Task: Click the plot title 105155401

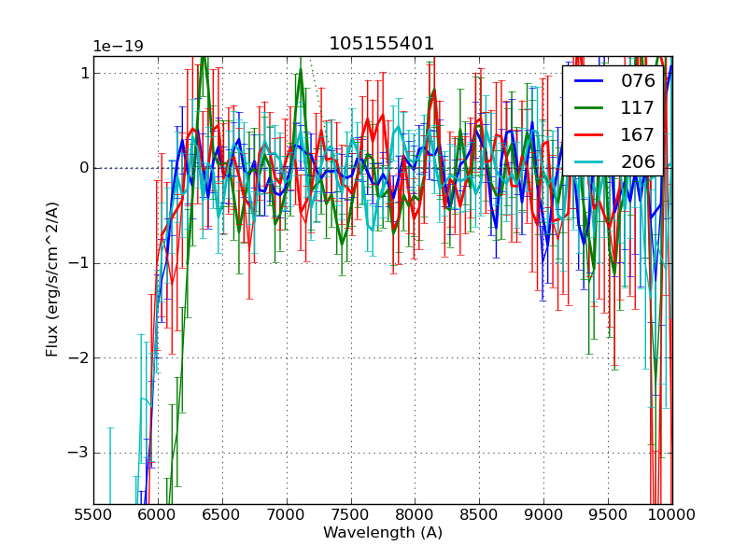Action: tap(382, 44)
